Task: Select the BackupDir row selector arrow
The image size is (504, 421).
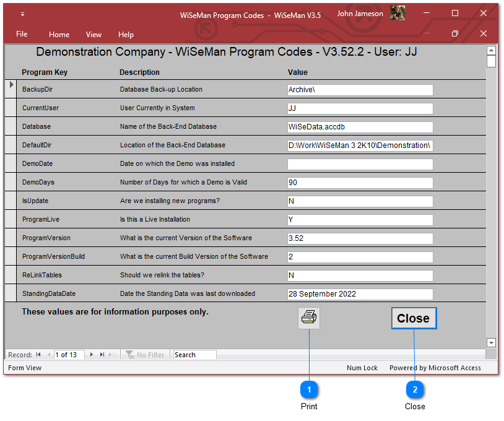Action: click(11, 85)
